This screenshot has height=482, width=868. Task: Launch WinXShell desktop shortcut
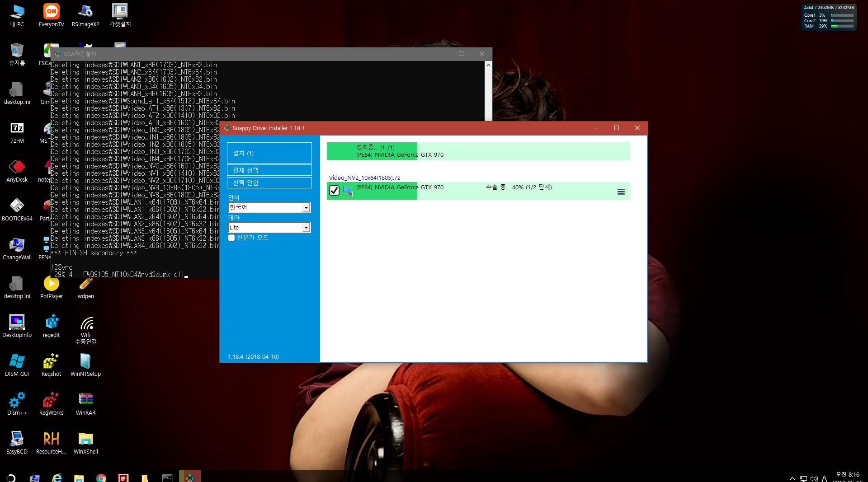click(85, 443)
